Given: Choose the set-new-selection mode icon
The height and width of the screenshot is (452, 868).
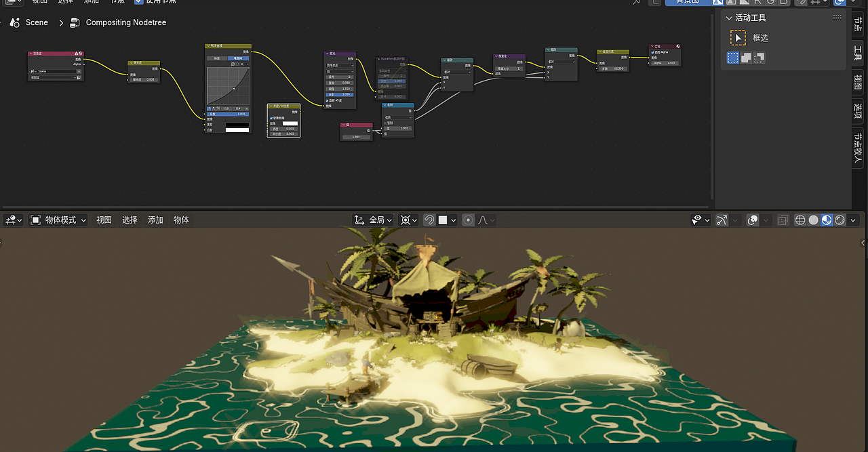Looking at the screenshot, I should pyautogui.click(x=733, y=58).
